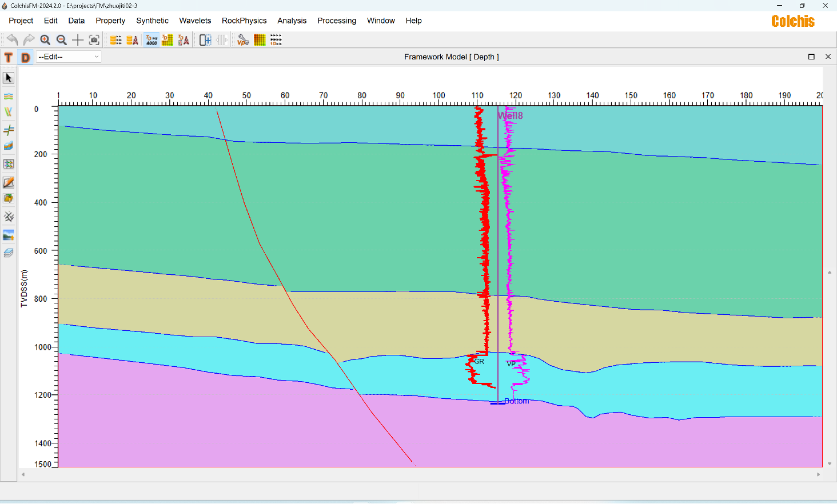The image size is (837, 504).
Task: Open the Processing menu
Action: pyautogui.click(x=337, y=21)
